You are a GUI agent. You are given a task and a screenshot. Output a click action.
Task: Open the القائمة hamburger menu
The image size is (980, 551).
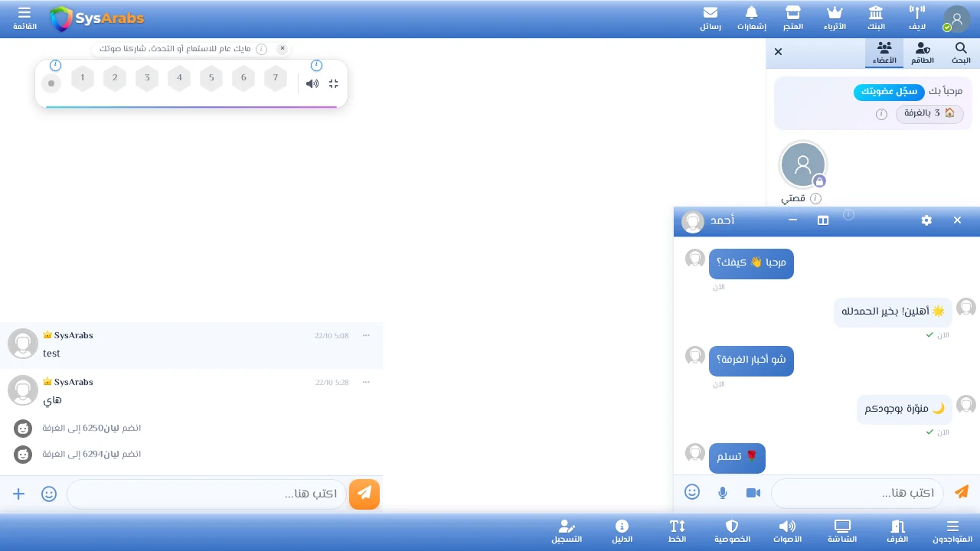24,18
